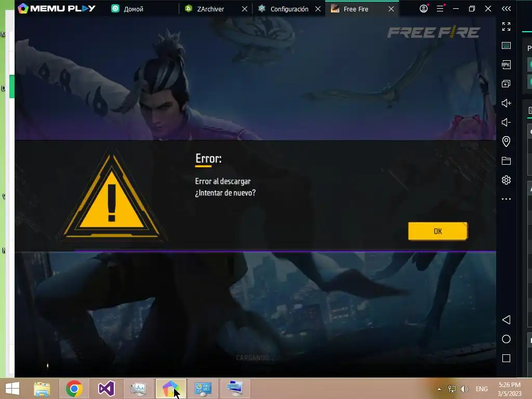The width and height of the screenshot is (532, 399).
Task: Close the Free Fire tab
Action: coord(391,9)
